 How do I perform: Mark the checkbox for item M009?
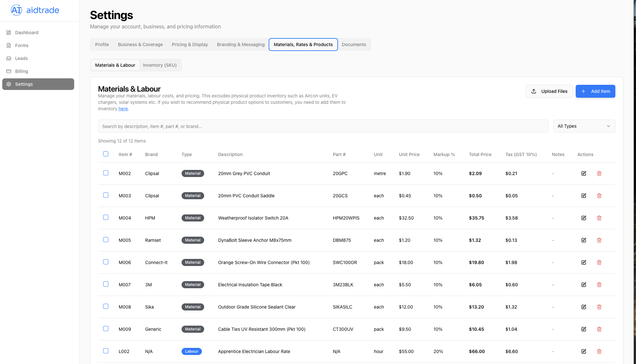click(x=106, y=329)
